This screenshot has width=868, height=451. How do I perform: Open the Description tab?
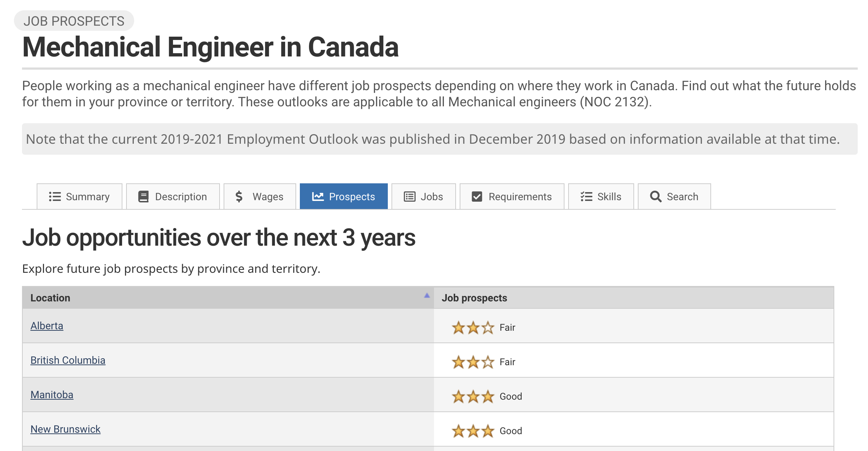173,196
